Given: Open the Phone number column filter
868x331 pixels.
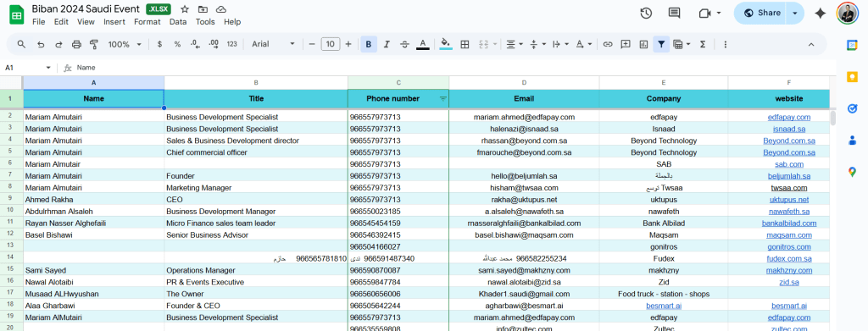Looking at the screenshot, I should [442, 98].
